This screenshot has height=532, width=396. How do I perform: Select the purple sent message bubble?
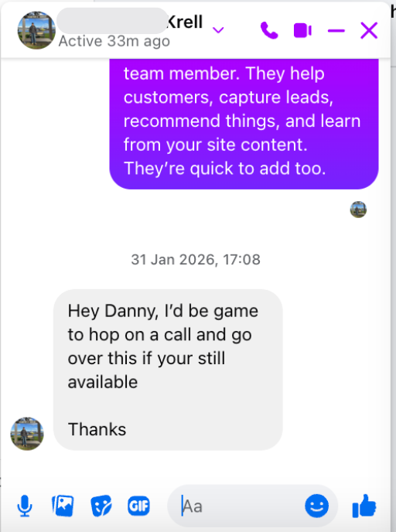pos(244,124)
